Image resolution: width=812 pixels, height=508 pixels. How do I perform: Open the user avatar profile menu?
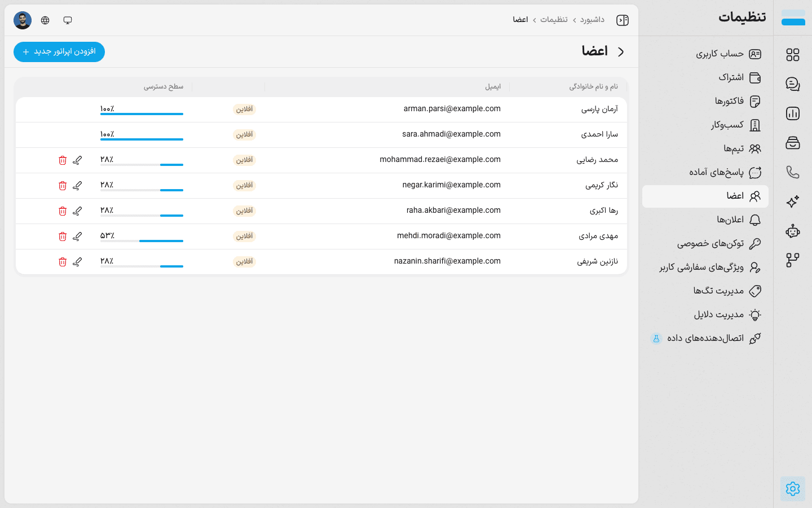coord(23,20)
